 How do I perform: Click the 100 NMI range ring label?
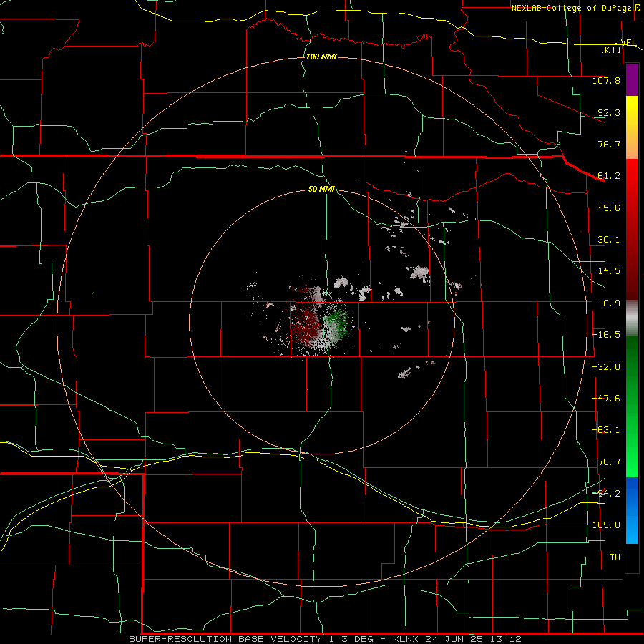click(321, 57)
